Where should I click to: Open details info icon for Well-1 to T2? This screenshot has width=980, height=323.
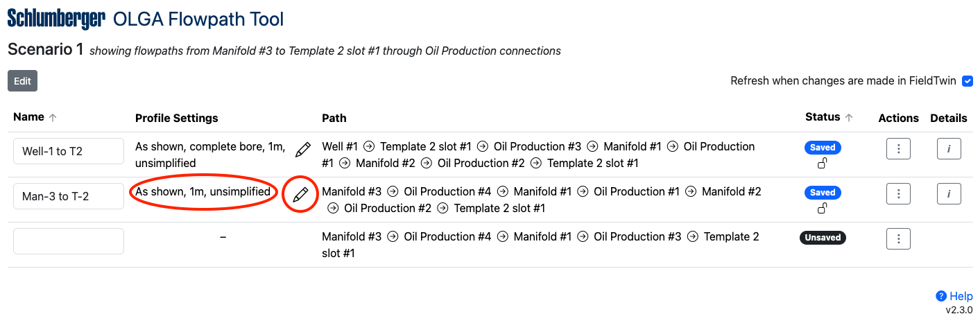(x=949, y=149)
